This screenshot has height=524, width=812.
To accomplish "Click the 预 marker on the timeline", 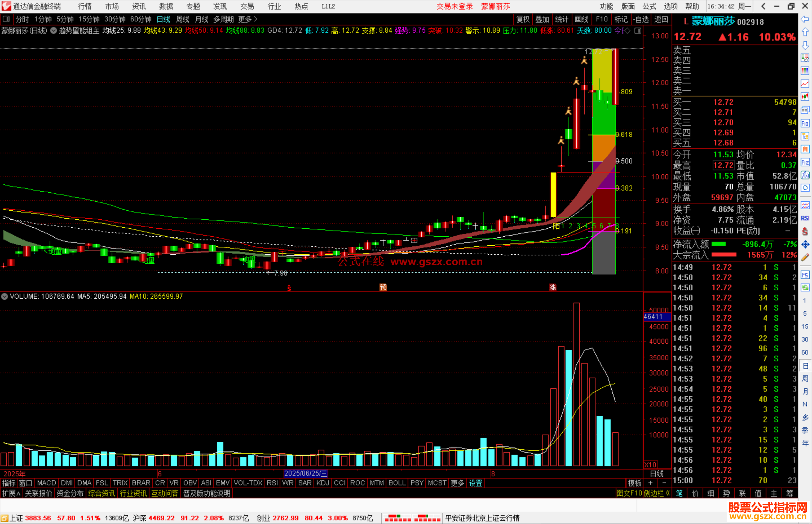I will point(383,287).
